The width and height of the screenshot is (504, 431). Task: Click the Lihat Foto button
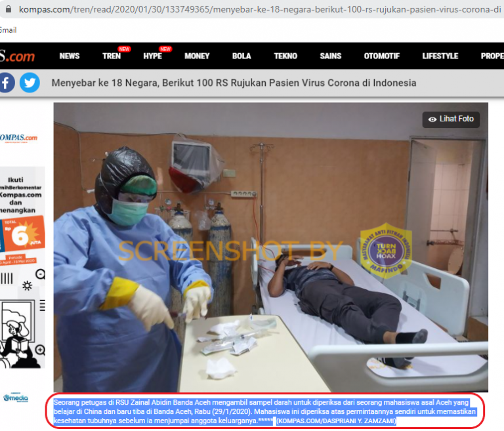click(x=451, y=119)
